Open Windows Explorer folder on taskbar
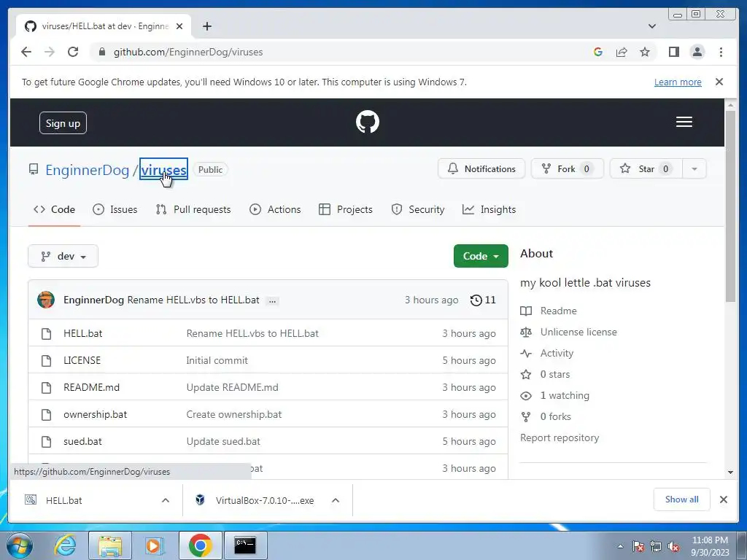This screenshot has height=560, width=747. (110, 545)
